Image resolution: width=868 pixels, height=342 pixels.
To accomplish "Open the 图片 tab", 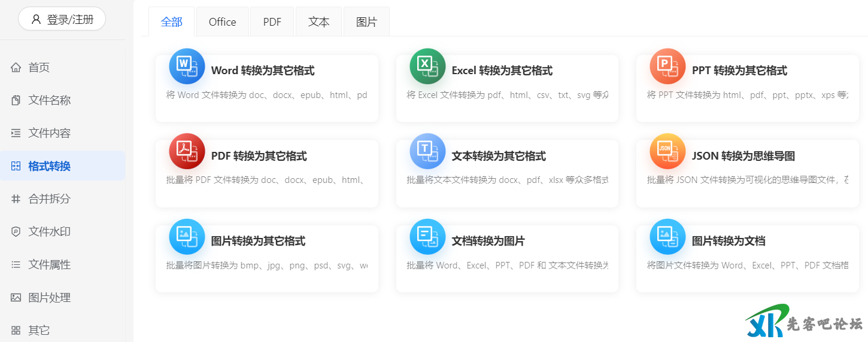I will pyautogui.click(x=366, y=22).
